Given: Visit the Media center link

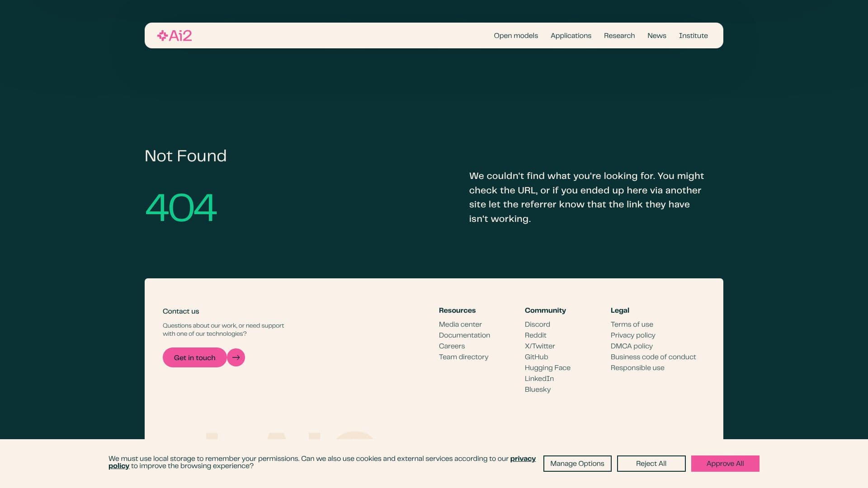Looking at the screenshot, I should click(460, 324).
